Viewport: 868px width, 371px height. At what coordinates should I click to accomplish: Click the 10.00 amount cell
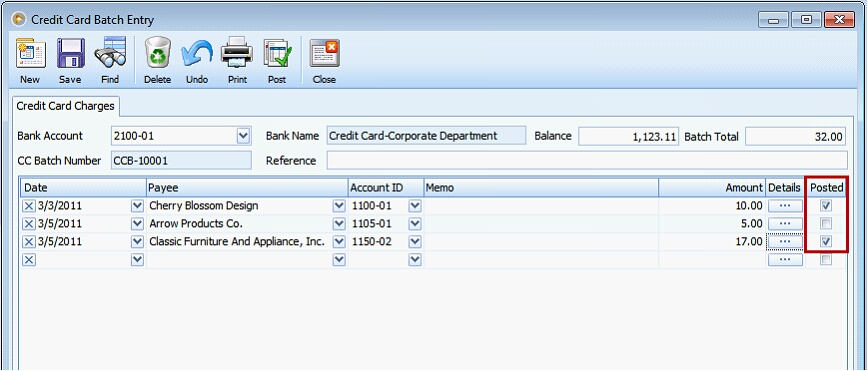[x=711, y=206]
